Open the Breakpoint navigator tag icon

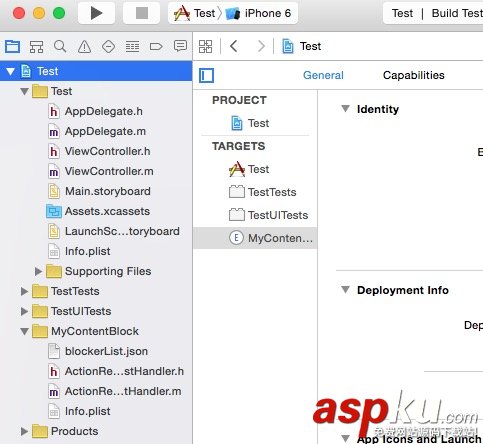point(156,46)
